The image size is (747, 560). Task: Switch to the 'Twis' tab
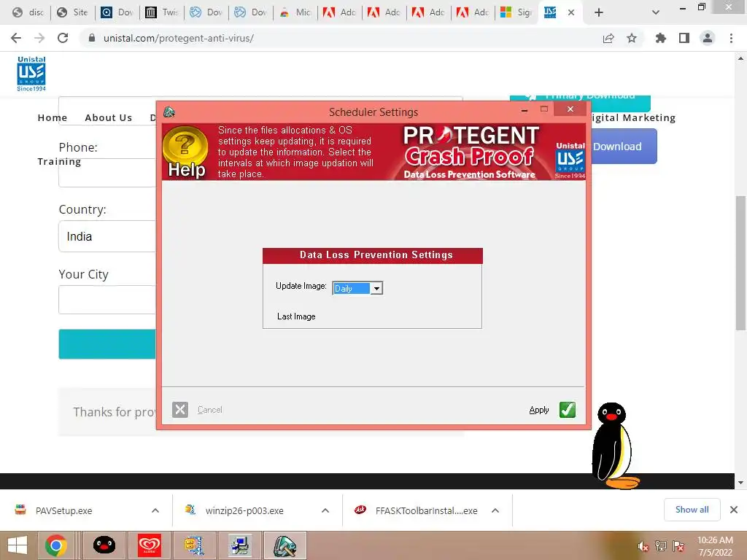pos(162,12)
